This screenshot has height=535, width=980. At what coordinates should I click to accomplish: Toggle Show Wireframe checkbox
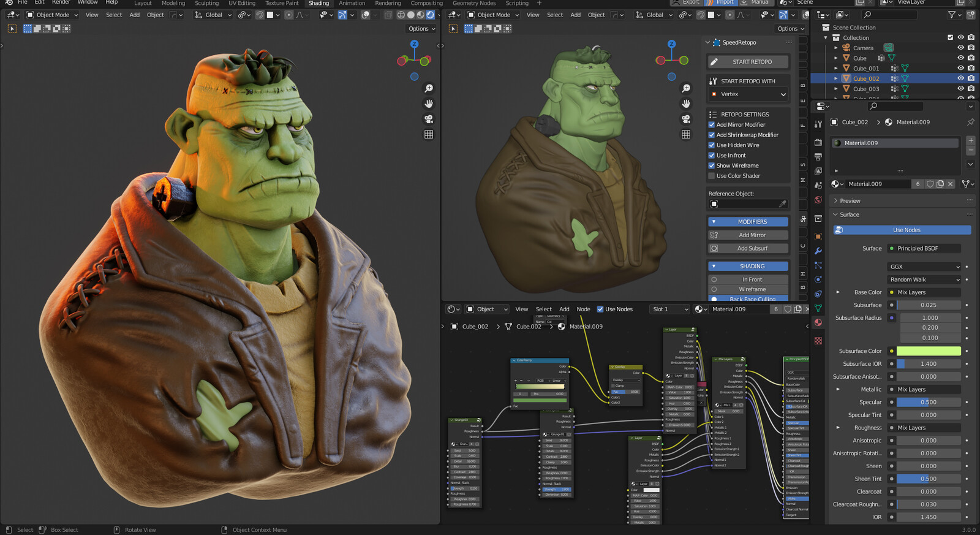712,165
